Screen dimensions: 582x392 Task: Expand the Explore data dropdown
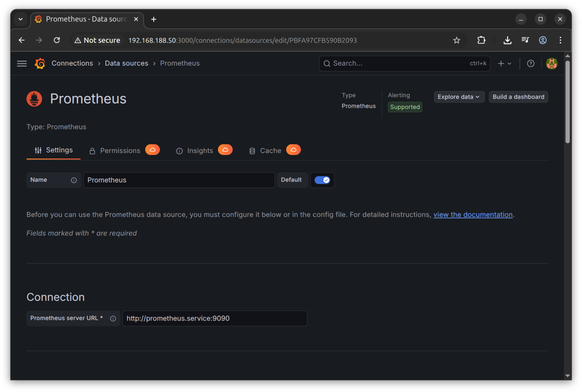[x=459, y=97]
